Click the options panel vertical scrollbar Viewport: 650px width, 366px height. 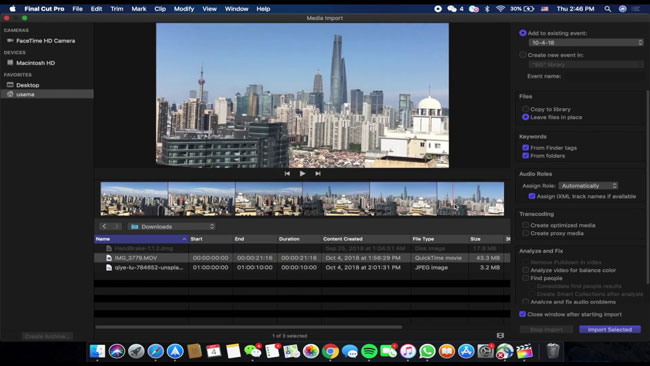point(647,187)
